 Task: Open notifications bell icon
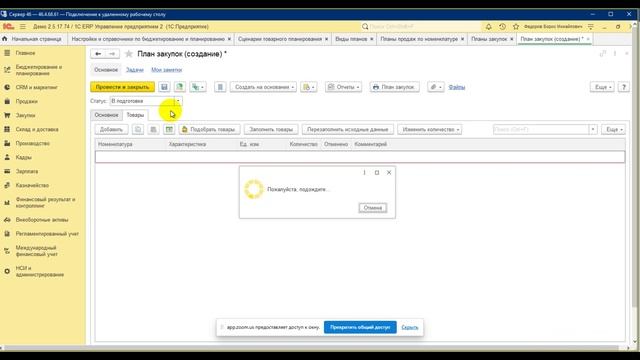point(489,27)
